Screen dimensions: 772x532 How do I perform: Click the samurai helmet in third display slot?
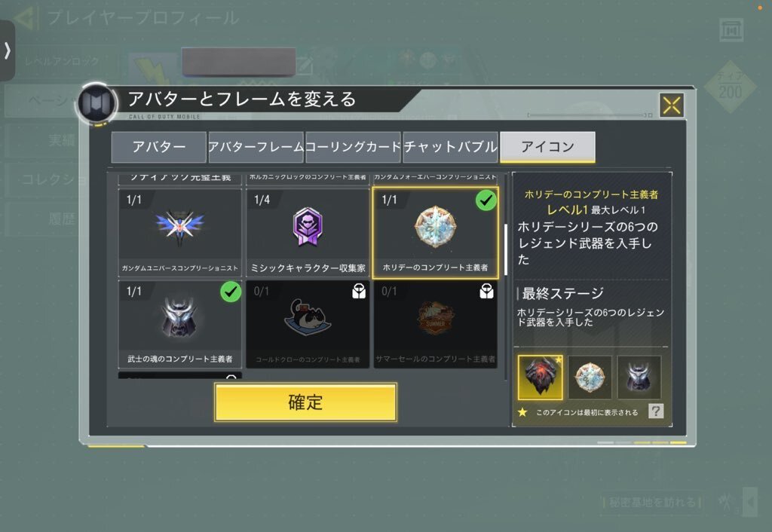click(x=639, y=377)
